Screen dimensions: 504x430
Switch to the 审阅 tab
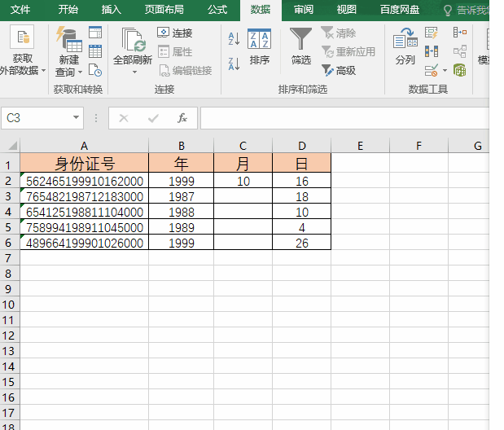click(304, 10)
